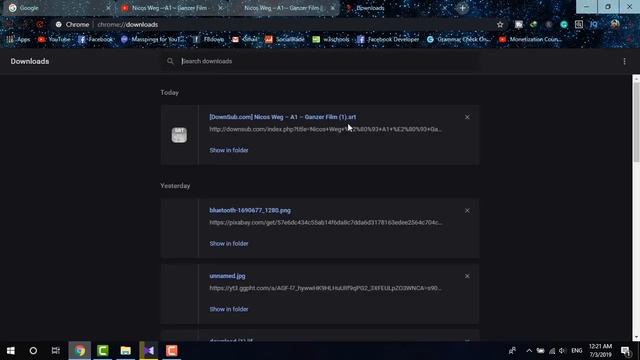640x360 pixels.
Task: Open the Grammar Check bookmark
Action: (458, 40)
